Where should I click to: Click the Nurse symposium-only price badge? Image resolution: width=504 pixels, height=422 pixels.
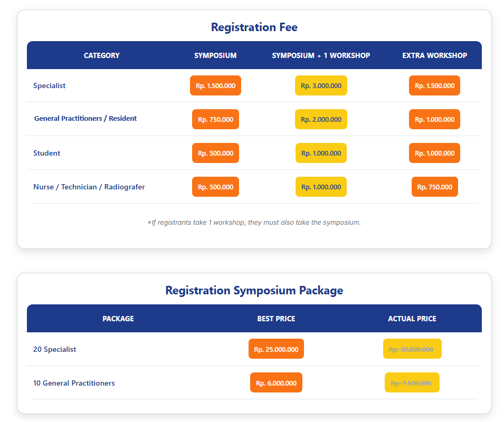(x=215, y=187)
